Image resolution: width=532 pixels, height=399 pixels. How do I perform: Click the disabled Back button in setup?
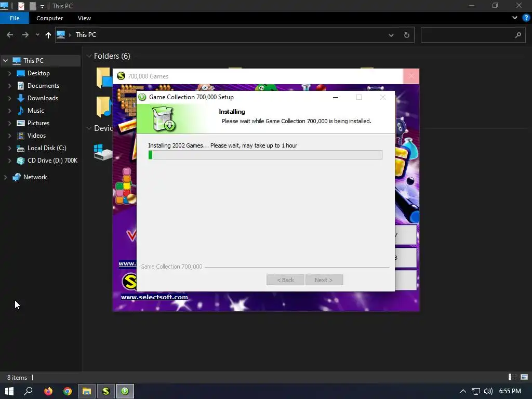pyautogui.click(x=285, y=280)
